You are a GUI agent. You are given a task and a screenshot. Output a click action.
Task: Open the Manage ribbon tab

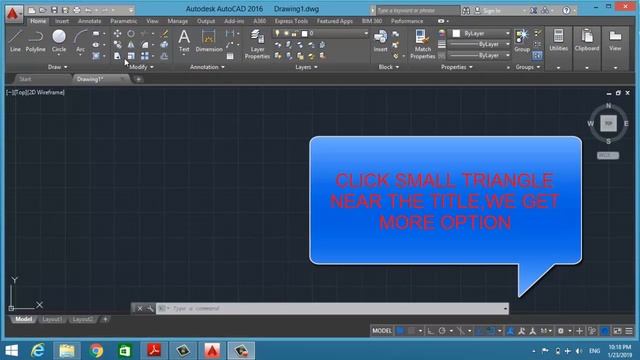click(x=178, y=21)
